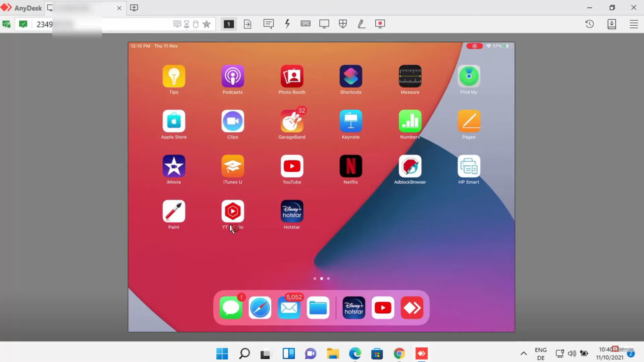Open the file transfer icon

(248, 24)
